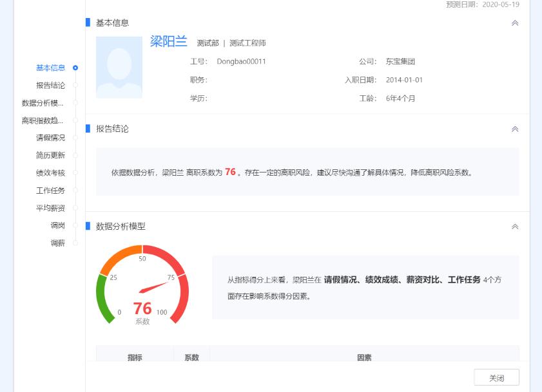Viewport: 542px width, 392px height.
Task: Click the timeline dot next to 基本信息
Action: [x=76, y=67]
